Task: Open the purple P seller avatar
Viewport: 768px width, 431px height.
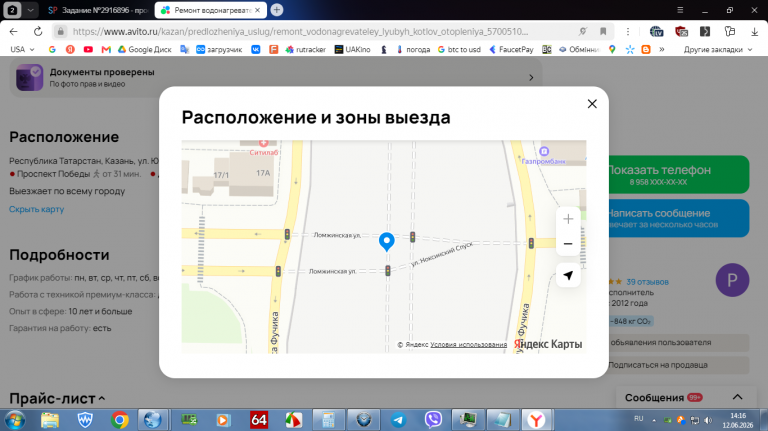Action: click(732, 280)
